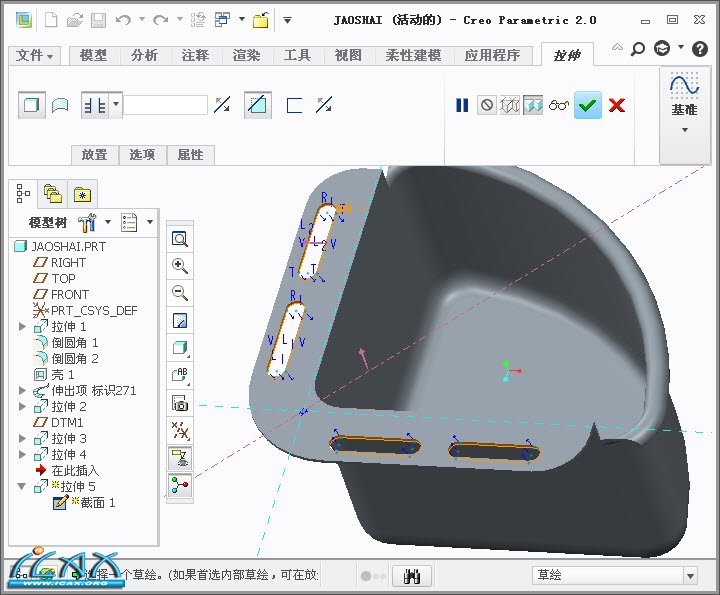Minimize the ribbon with the up chevron
The image size is (720, 595).
tap(617, 47)
